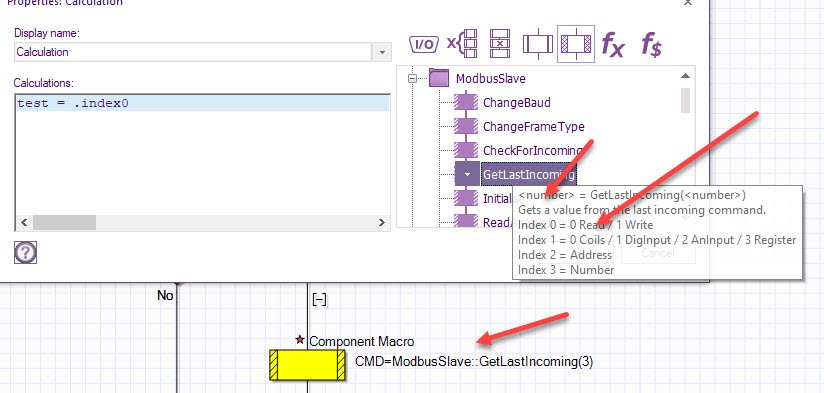Select the yellow Component Macro block
The image size is (824, 393).
pos(307,364)
